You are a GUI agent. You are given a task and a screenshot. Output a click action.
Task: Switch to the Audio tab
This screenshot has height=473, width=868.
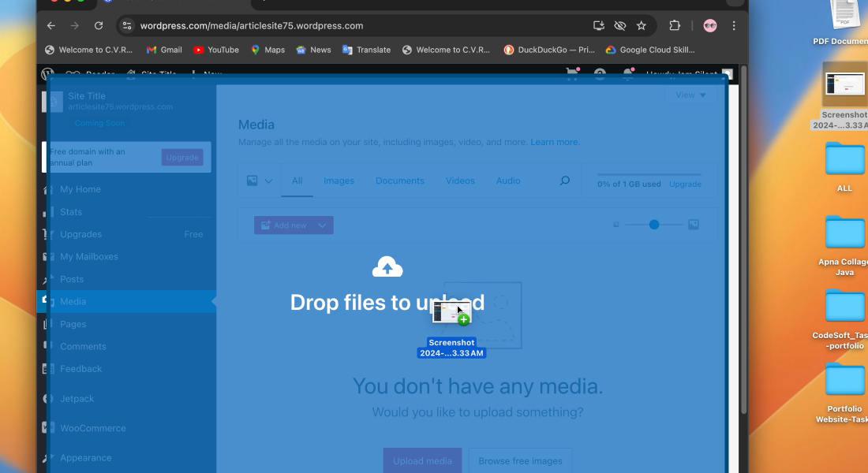[508, 181]
